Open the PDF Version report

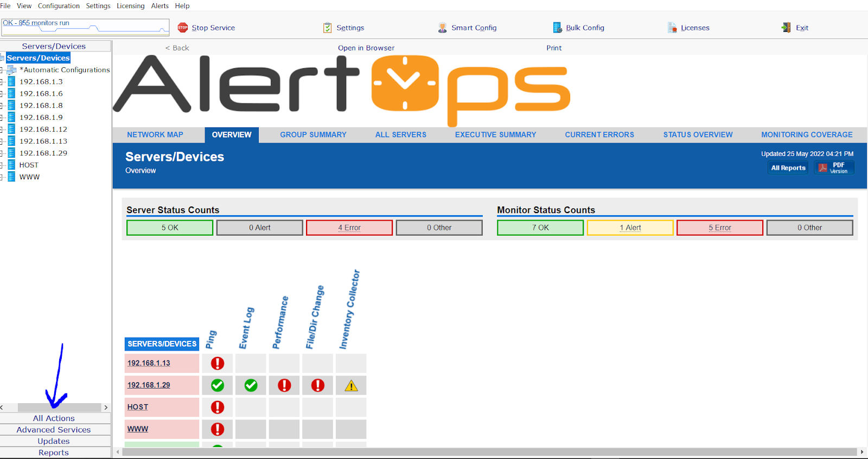(x=834, y=168)
